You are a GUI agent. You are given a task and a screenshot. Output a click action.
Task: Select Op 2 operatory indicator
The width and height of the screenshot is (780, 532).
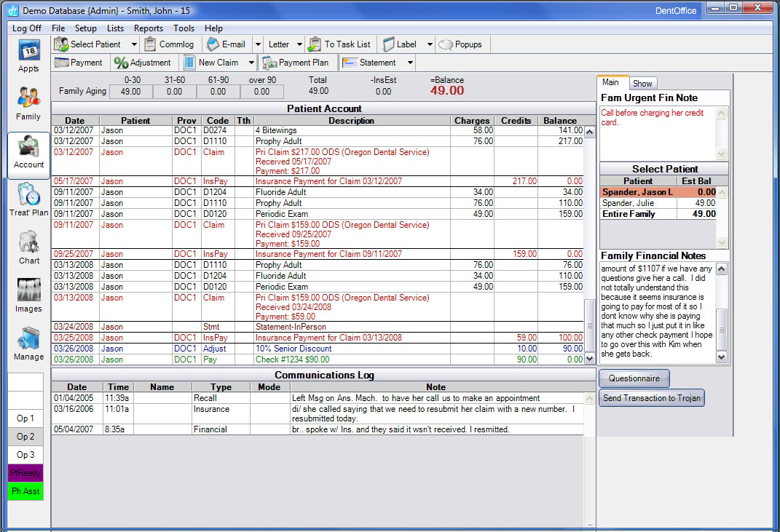[25, 437]
